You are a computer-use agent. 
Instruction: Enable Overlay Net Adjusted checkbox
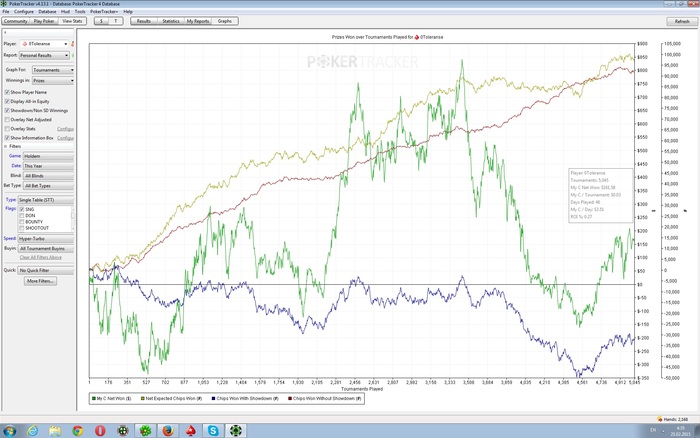coord(7,120)
